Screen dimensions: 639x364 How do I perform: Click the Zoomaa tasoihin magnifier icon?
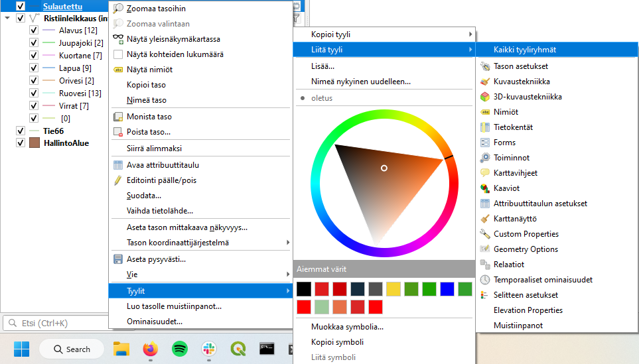point(118,9)
